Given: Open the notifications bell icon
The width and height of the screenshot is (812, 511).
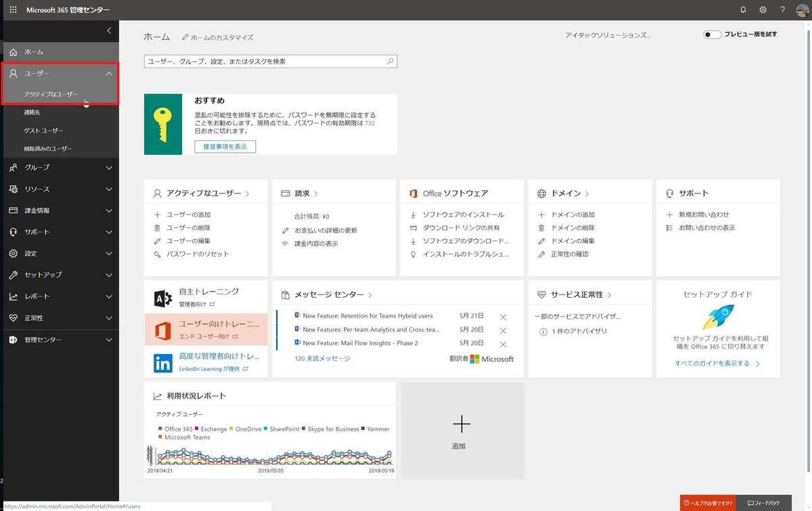Looking at the screenshot, I should tap(742, 9).
